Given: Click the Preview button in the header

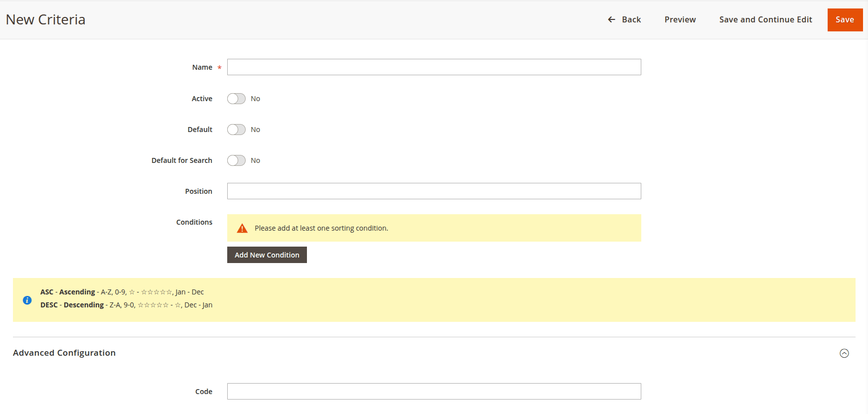Looking at the screenshot, I should coord(680,19).
